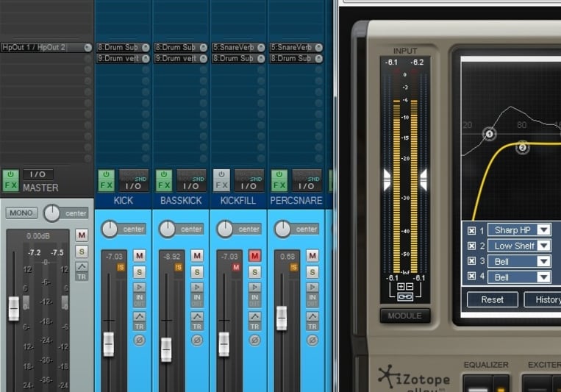The image size is (561, 392).
Task: Select the PERCSNARE track name label
Action: pos(296,201)
